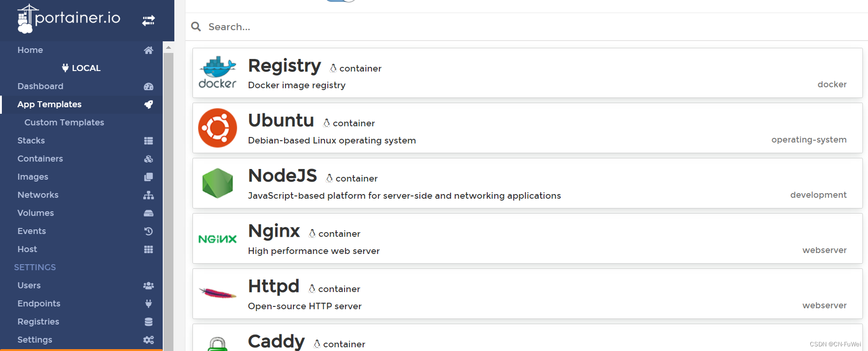Toggle the switch above the search bar
This screenshot has width=868, height=351.
[x=341, y=1]
